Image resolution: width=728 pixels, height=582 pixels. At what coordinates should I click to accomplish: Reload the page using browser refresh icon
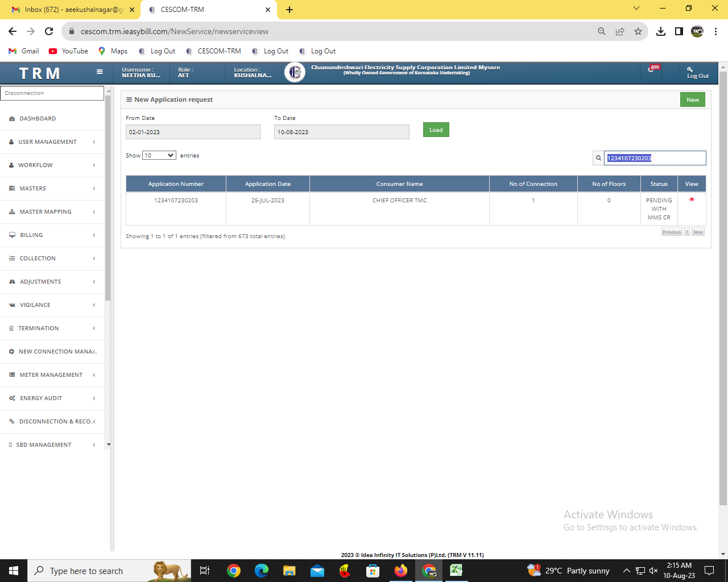point(49,31)
